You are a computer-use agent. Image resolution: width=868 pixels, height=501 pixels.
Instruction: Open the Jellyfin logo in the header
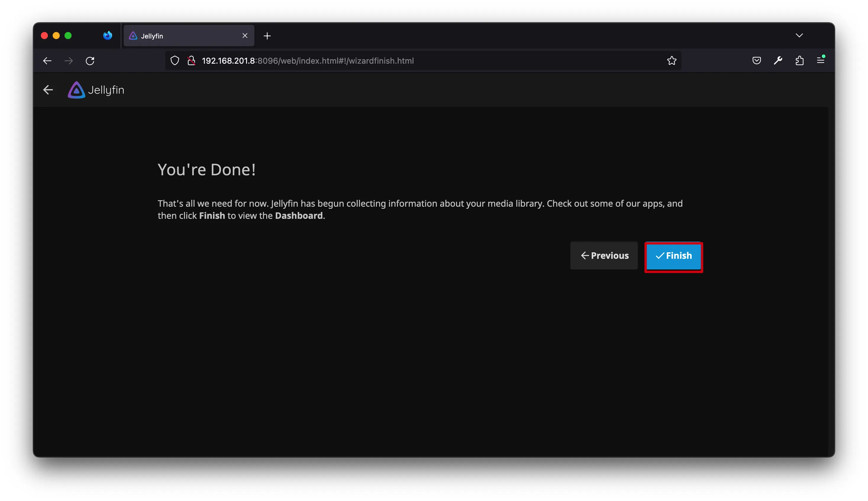(96, 90)
